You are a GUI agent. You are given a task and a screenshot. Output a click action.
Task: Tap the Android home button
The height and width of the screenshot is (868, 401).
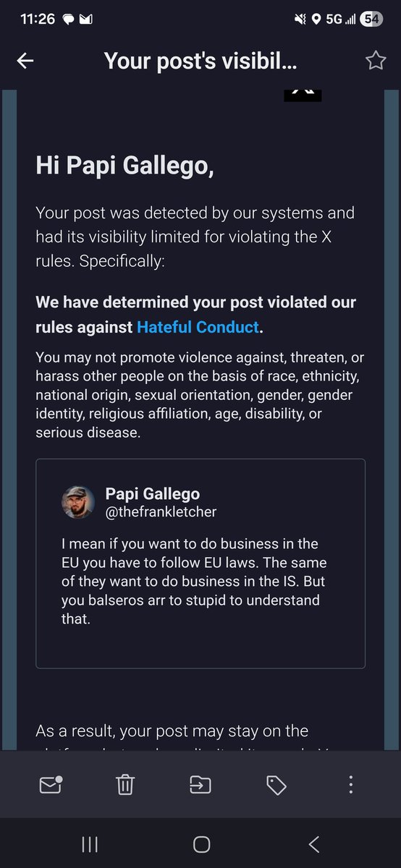[201, 844]
